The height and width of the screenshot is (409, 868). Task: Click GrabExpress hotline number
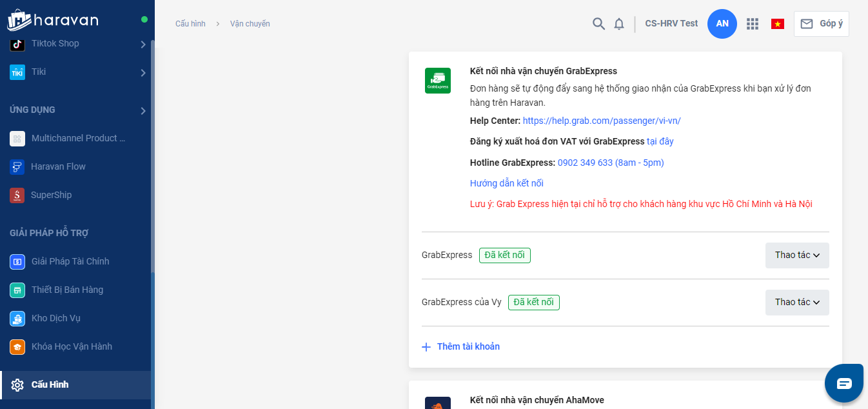click(611, 163)
